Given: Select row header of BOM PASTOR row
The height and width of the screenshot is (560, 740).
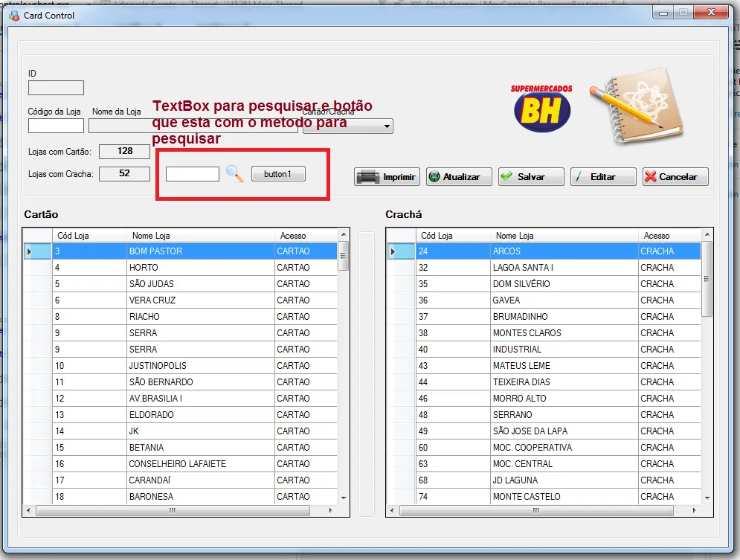Looking at the screenshot, I should click(38, 251).
